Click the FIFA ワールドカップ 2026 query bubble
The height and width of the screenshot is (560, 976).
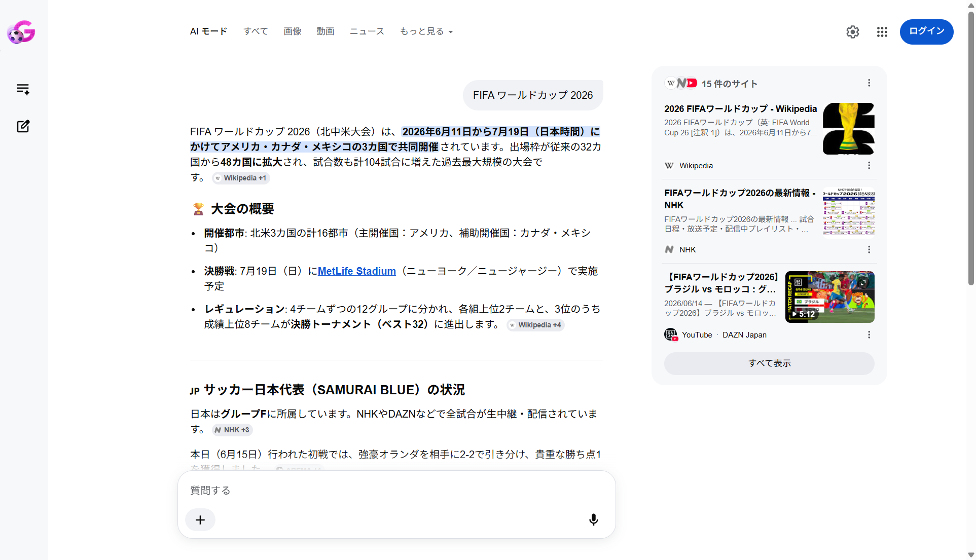click(x=533, y=95)
